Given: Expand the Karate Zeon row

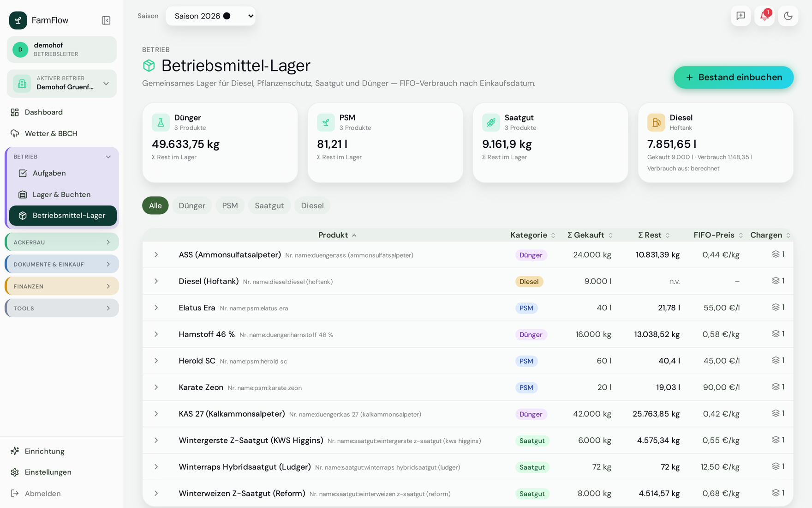Looking at the screenshot, I should click(156, 387).
